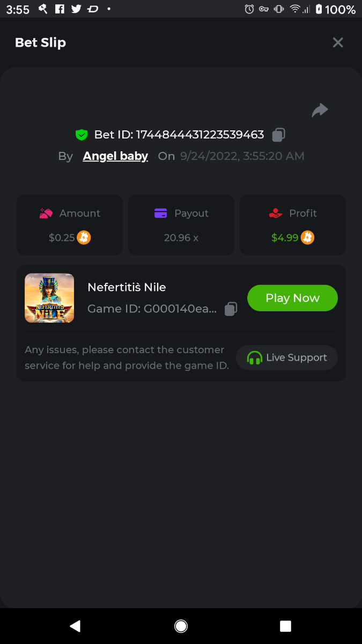Tap the Nefertitis Nile game title
This screenshot has height=644, width=362.
(127, 287)
